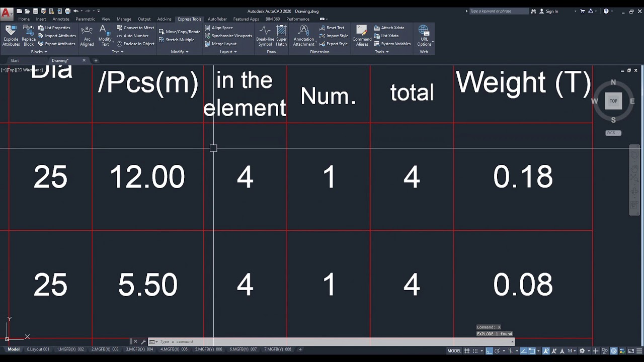Open System Variables editor
The height and width of the screenshot is (362, 644).
392,44
